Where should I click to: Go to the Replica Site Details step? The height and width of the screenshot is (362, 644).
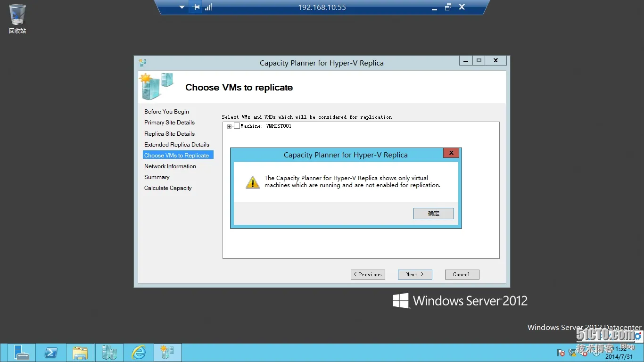(x=169, y=134)
